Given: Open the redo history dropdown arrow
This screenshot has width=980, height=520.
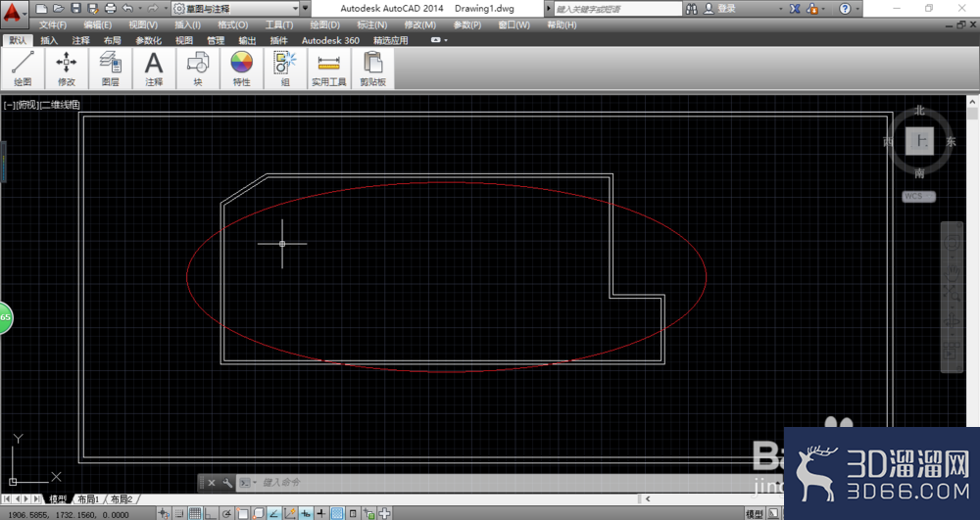Looking at the screenshot, I should [165, 9].
